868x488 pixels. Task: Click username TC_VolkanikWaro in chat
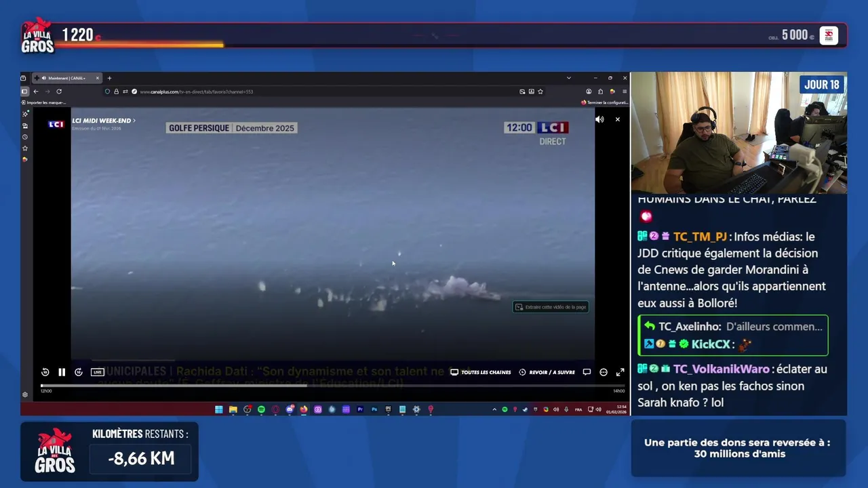click(722, 369)
